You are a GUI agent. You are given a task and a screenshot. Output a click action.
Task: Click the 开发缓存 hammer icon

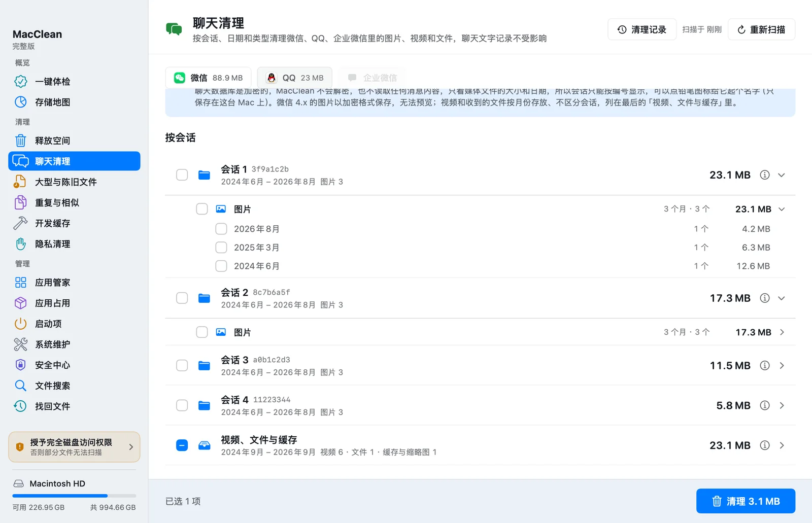point(21,223)
